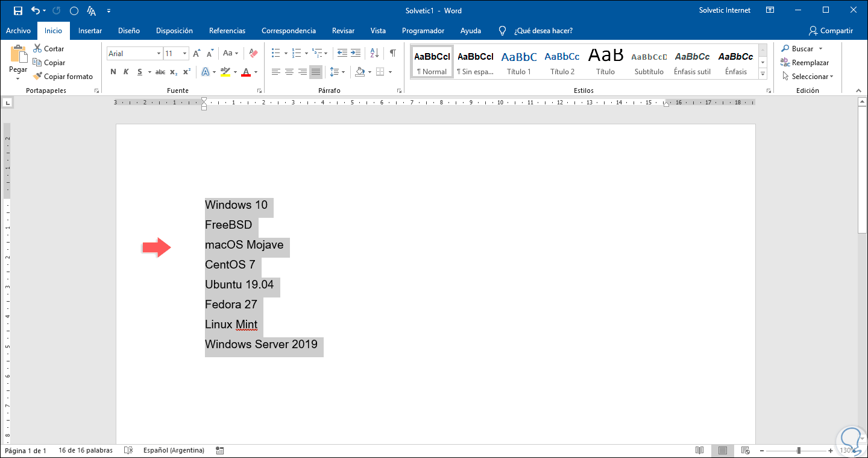Click the Compartir share button
The width and height of the screenshot is (868, 458).
click(x=831, y=31)
